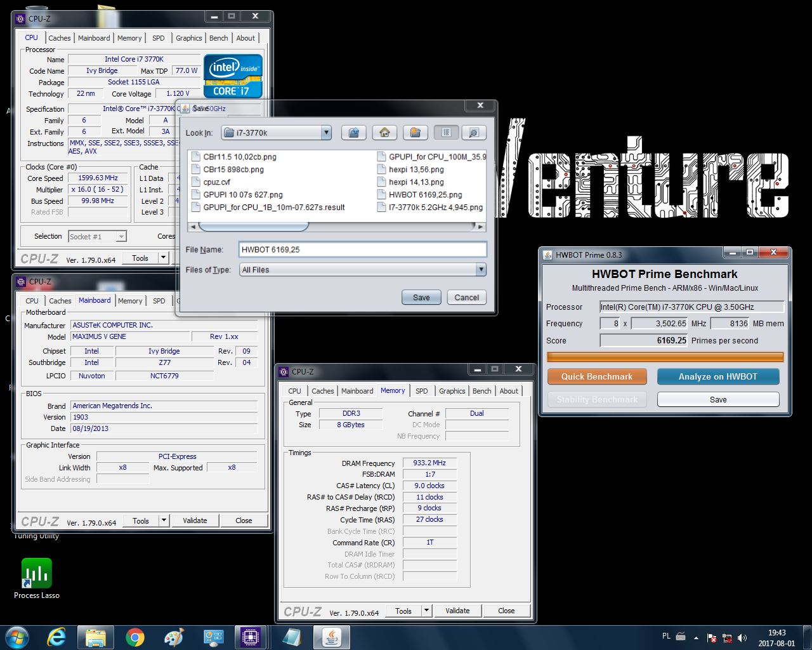Select the cpuz.cvf file

[211, 182]
